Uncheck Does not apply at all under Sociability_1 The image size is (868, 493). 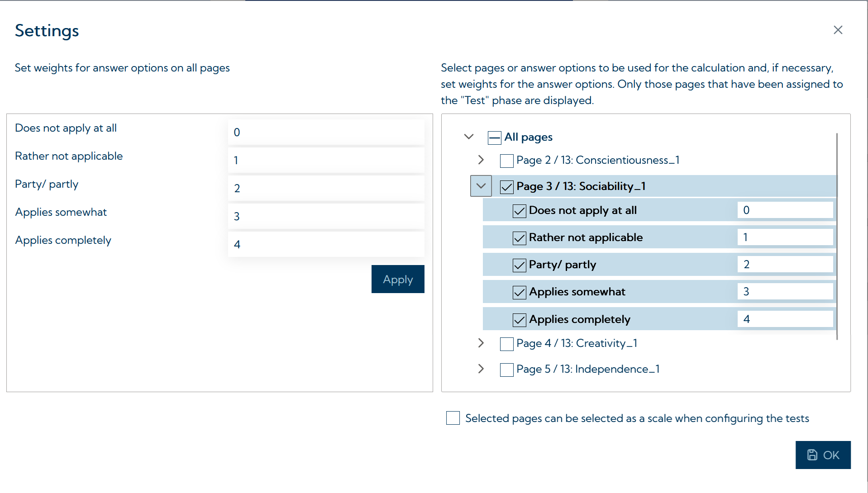(519, 210)
